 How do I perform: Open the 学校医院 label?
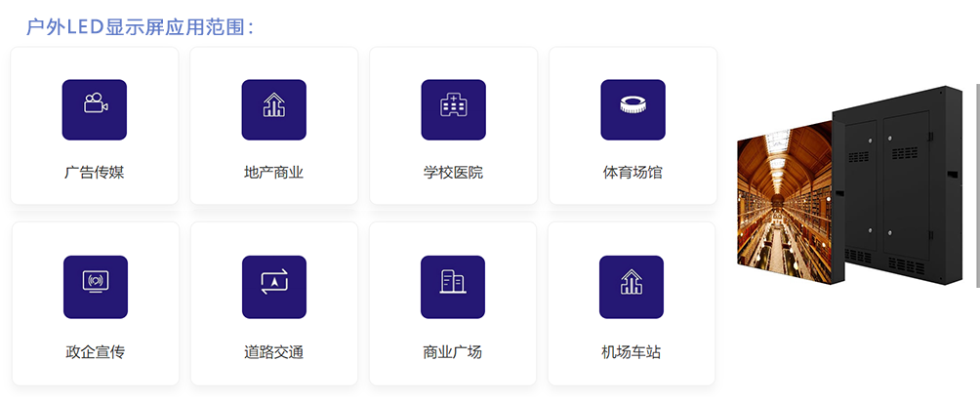[453, 173]
